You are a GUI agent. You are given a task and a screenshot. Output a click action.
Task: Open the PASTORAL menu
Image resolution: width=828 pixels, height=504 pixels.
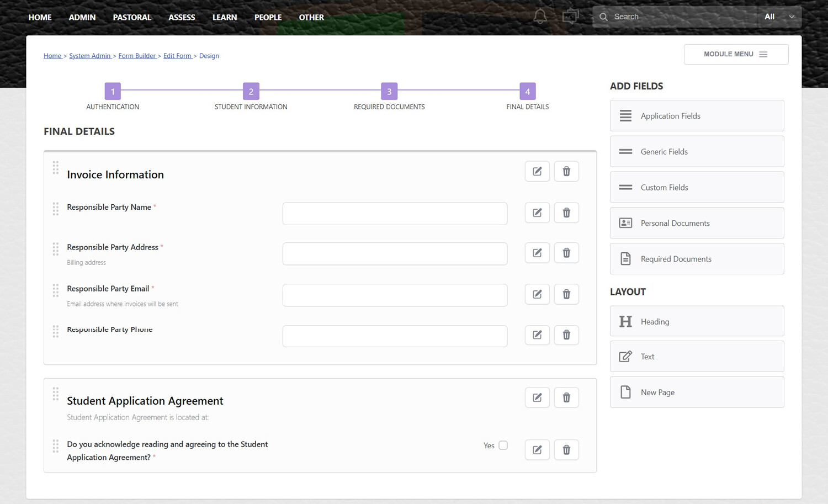[x=132, y=17]
